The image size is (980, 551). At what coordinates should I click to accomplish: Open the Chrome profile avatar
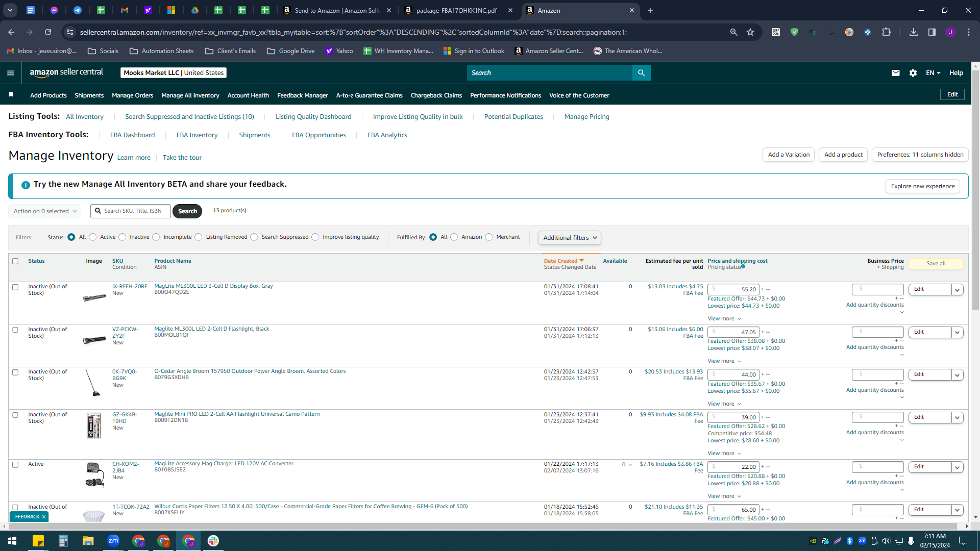[x=950, y=32]
